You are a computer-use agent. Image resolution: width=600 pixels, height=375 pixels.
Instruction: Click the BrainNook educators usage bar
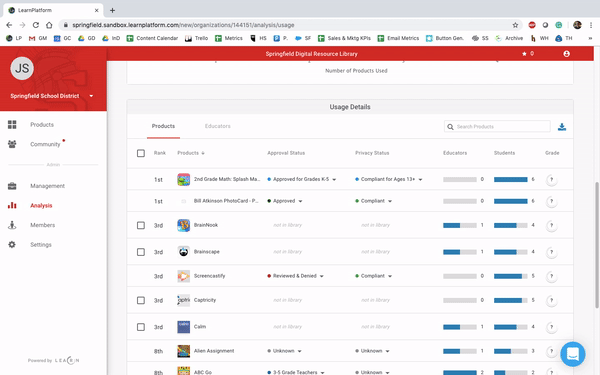(x=460, y=225)
